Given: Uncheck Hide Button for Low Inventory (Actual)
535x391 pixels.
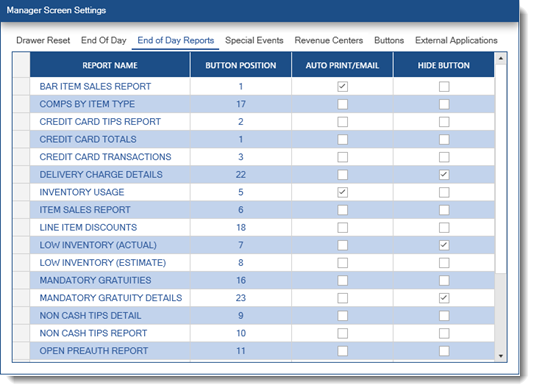Looking at the screenshot, I should (x=444, y=245).
